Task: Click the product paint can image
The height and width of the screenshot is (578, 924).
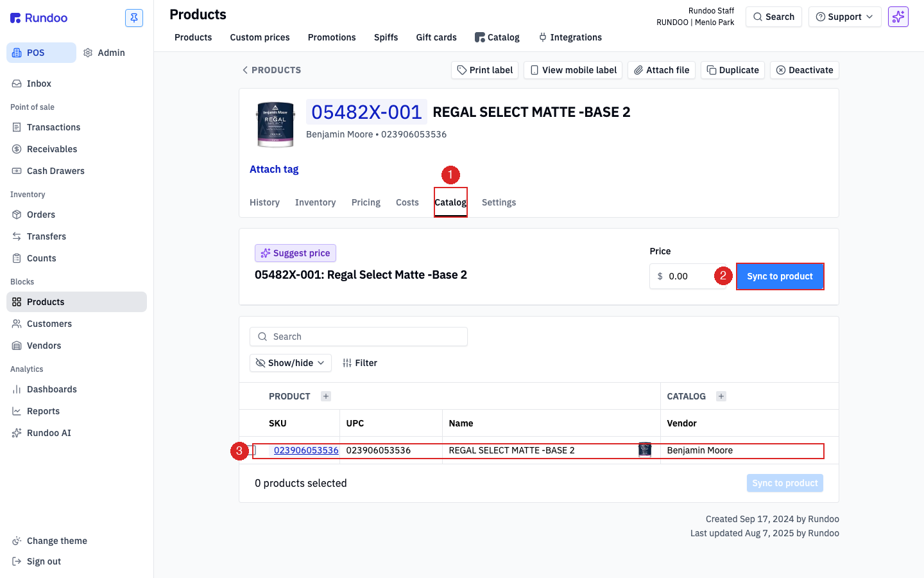Action: pos(275,125)
